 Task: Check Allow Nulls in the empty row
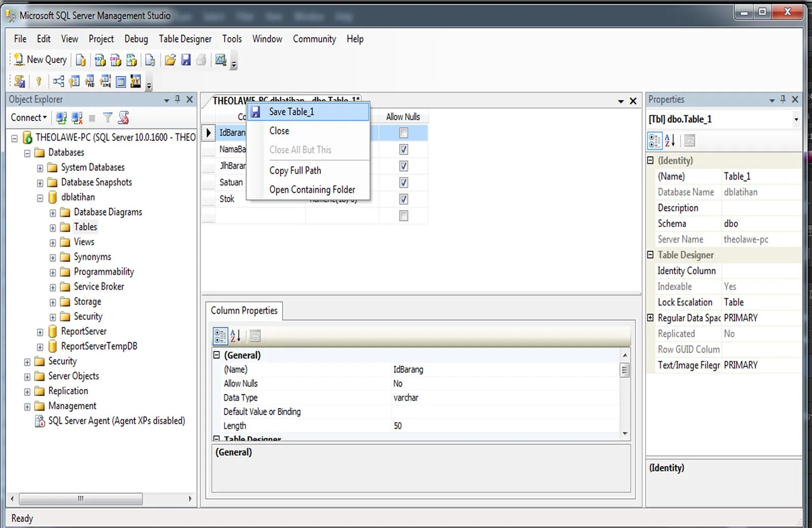[x=403, y=216]
